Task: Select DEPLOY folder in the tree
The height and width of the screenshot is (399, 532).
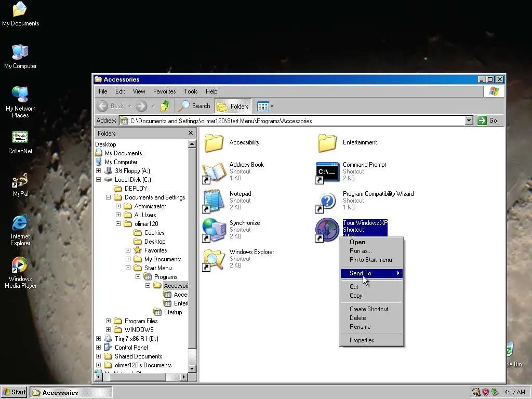Action: click(x=136, y=188)
